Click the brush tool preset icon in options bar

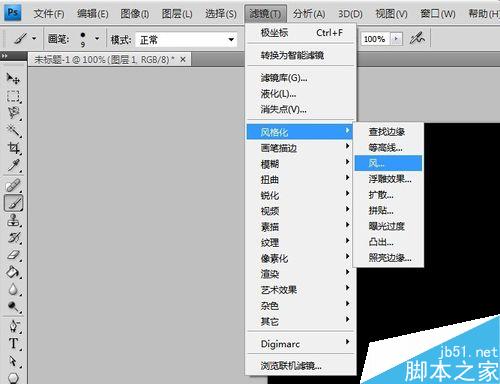coord(20,39)
